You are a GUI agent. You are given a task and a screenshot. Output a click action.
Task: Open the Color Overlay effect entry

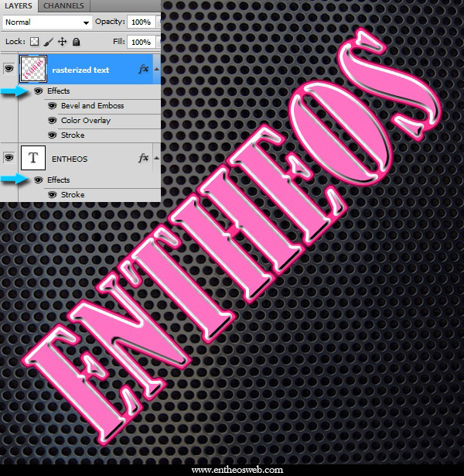[86, 121]
